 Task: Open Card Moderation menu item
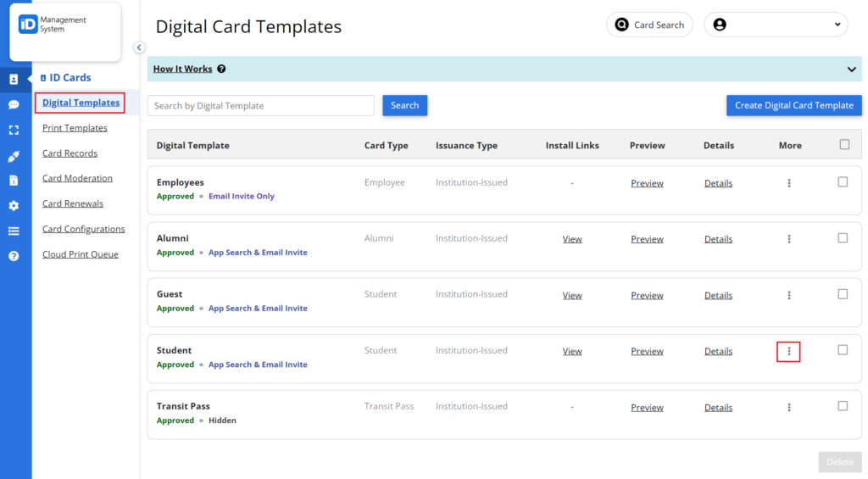(x=77, y=178)
